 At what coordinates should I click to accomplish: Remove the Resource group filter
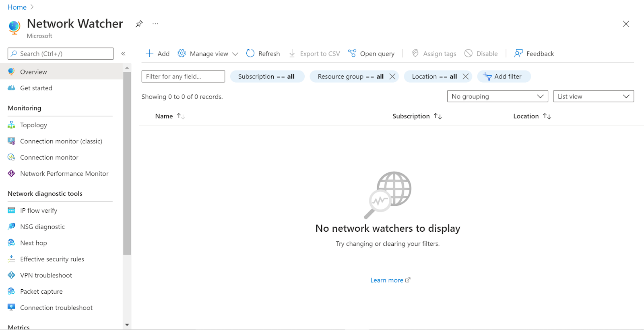(x=392, y=77)
